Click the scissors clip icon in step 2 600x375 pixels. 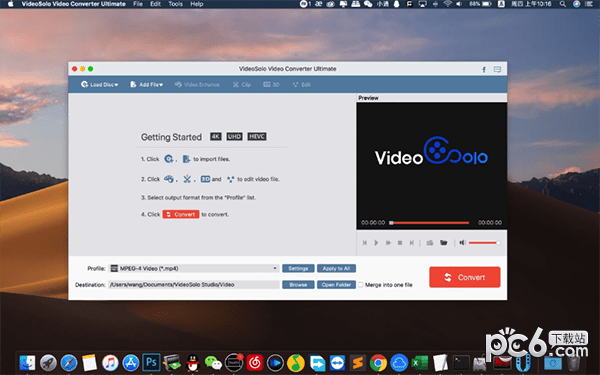tap(187, 179)
